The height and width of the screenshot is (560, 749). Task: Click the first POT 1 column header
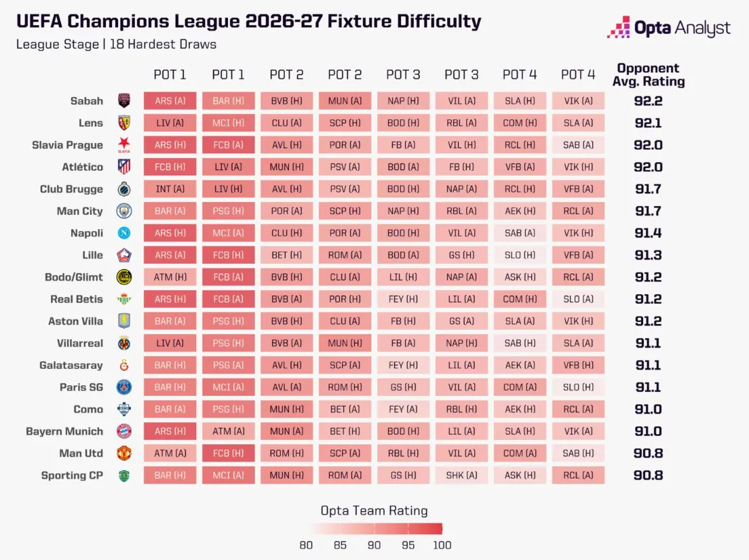click(x=170, y=75)
